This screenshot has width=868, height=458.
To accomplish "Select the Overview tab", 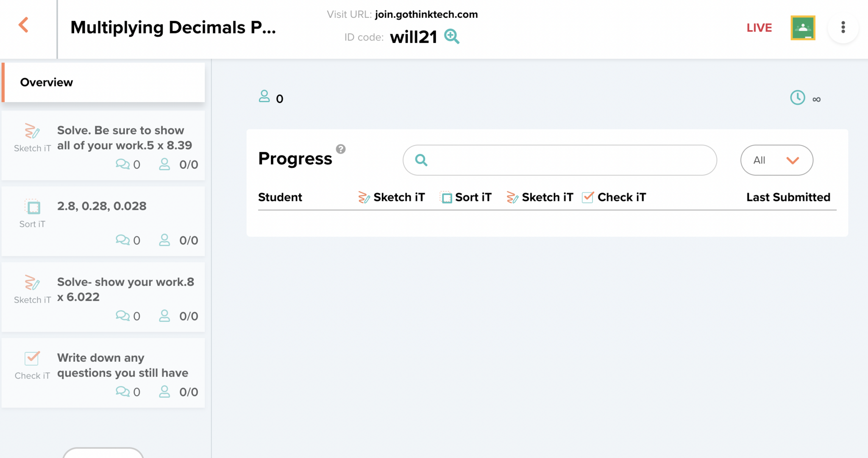I will coord(103,82).
